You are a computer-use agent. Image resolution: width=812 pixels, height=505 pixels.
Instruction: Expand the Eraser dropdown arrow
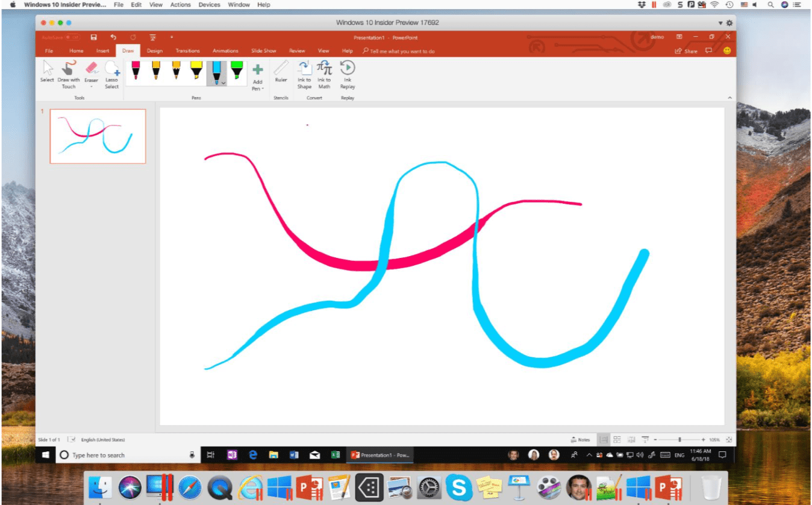(91, 86)
